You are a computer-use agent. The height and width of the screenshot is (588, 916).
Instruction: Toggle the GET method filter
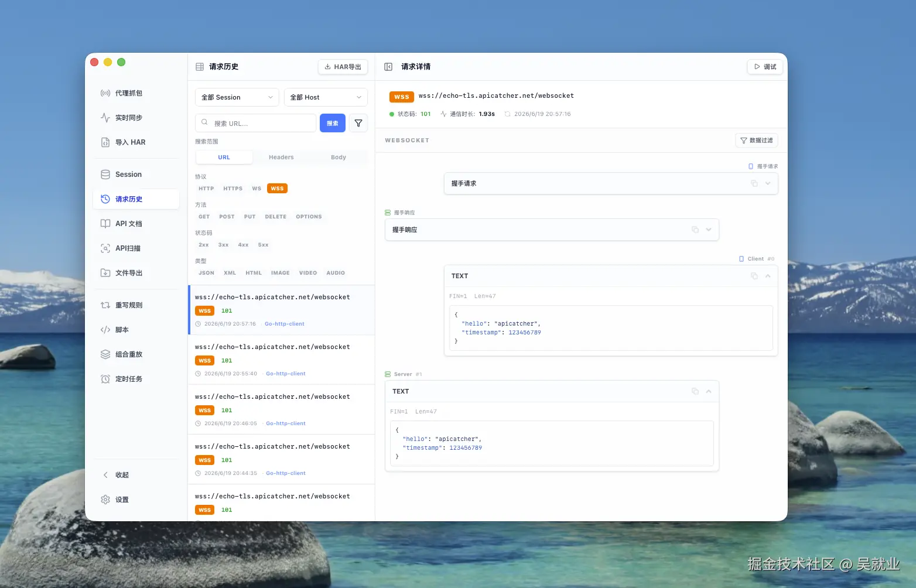pyautogui.click(x=204, y=217)
